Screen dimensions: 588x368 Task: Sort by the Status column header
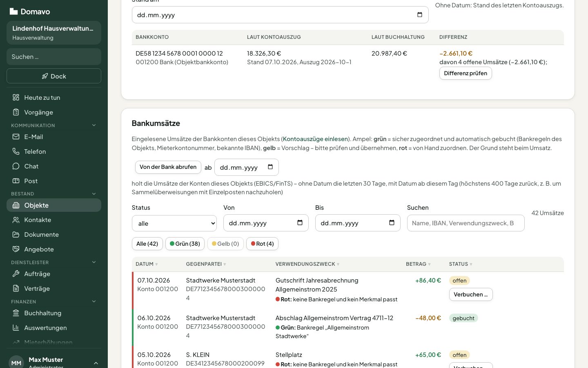461,264
